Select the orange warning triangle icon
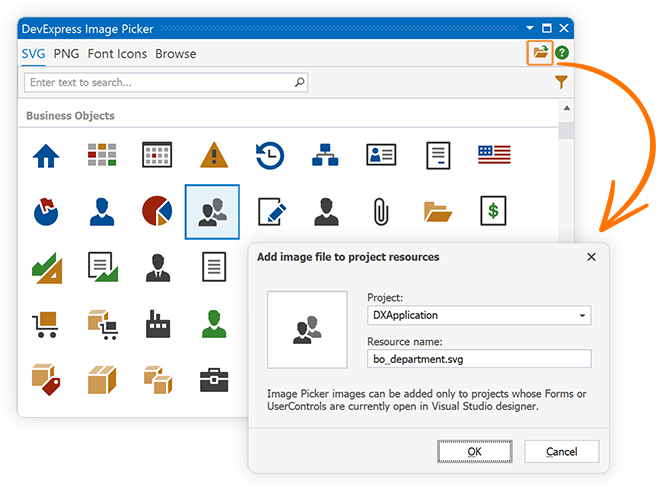Image resolution: width=656 pixels, height=490 pixels. point(214,155)
